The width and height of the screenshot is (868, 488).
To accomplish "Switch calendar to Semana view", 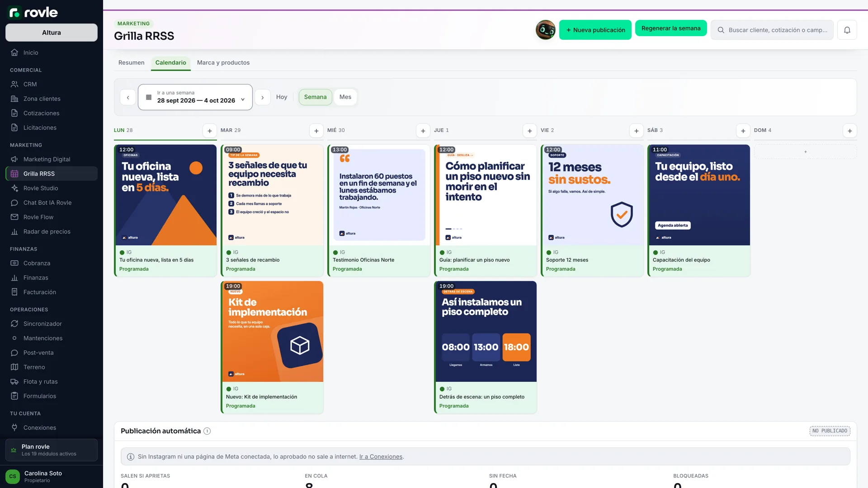I will pyautogui.click(x=315, y=97).
